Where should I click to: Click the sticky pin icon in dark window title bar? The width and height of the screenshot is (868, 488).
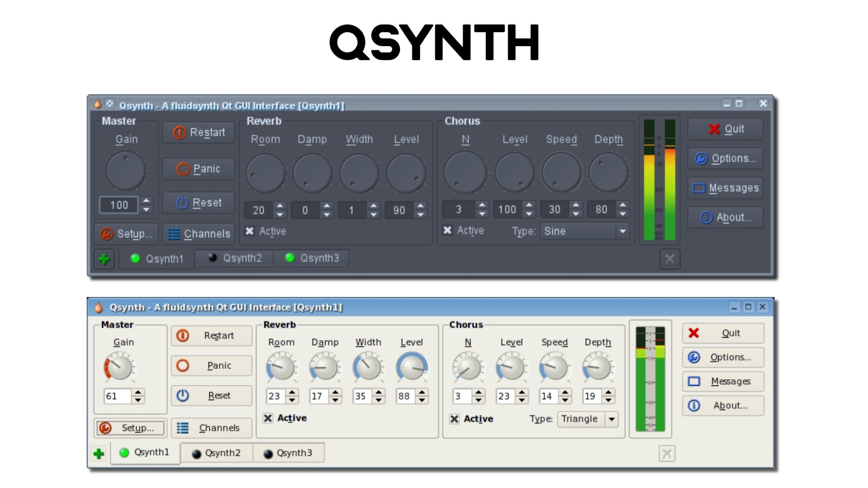110,104
